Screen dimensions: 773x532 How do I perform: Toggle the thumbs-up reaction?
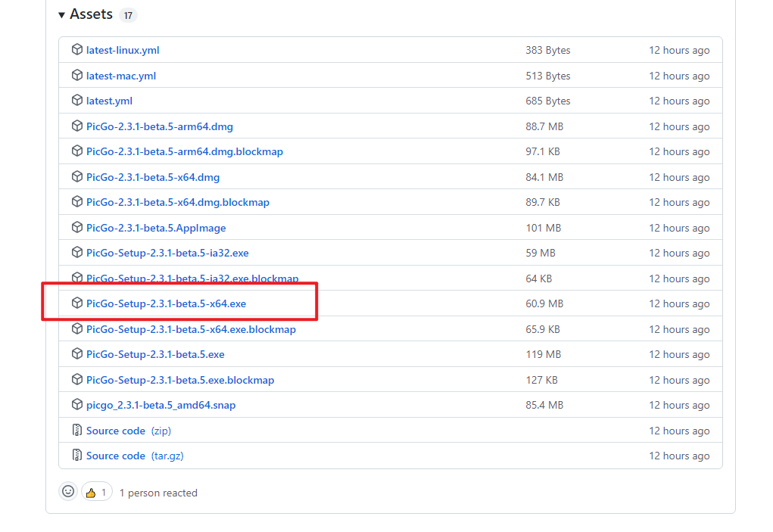(x=97, y=492)
